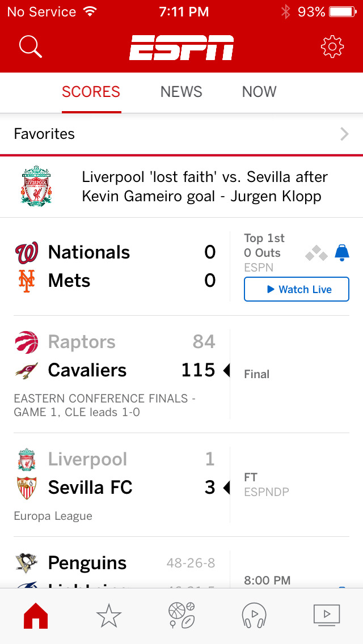Open the sports balls tab icon

click(x=181, y=616)
